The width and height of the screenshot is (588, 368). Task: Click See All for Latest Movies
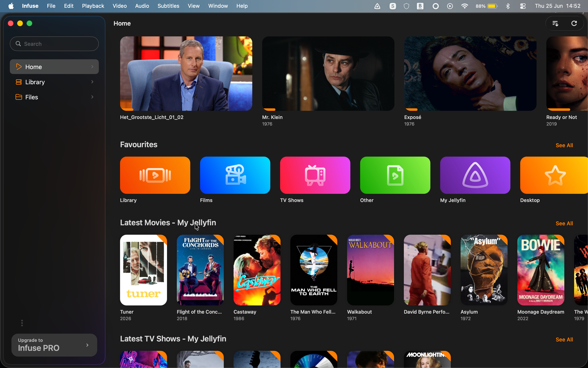[x=564, y=223]
